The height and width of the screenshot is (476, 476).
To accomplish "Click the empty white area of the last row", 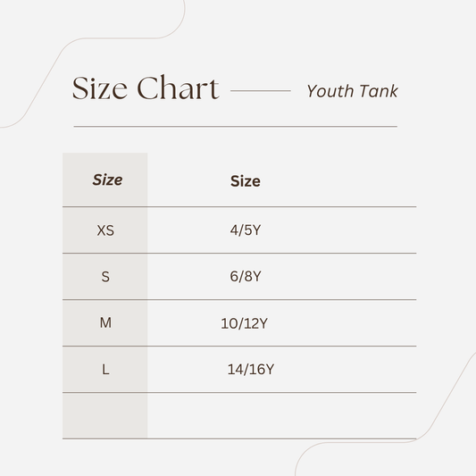I will click(x=281, y=415).
